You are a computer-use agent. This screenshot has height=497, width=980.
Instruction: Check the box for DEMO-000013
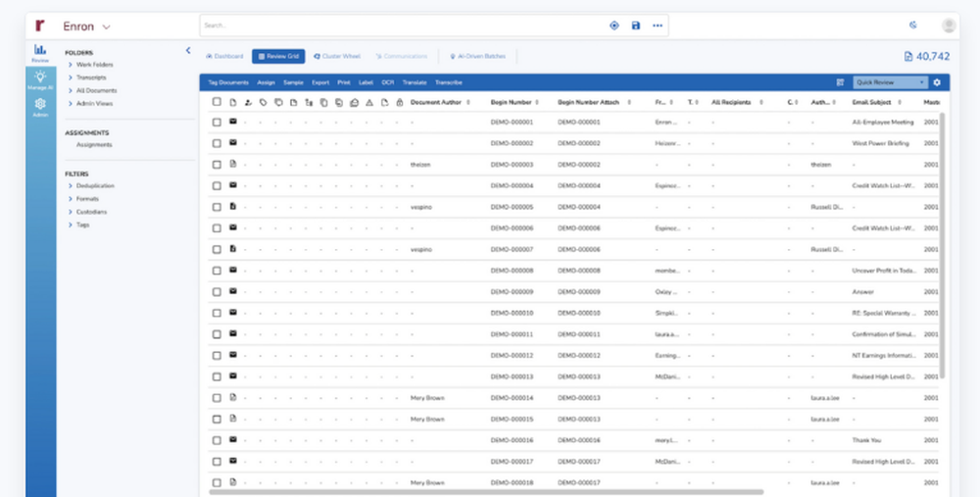pos(217,377)
